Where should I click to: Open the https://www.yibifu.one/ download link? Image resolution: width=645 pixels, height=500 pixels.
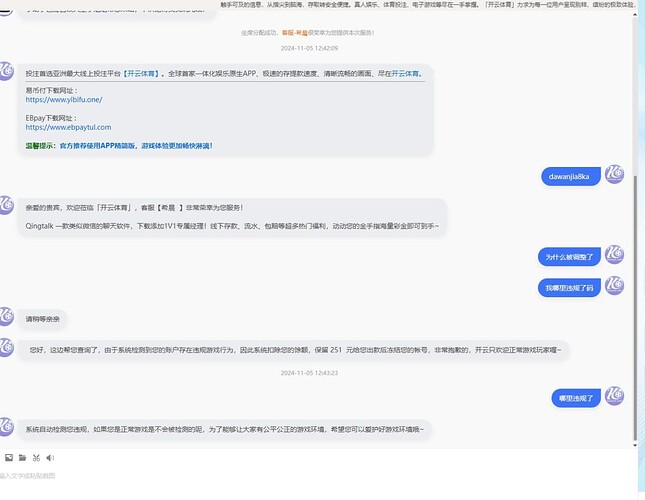click(64, 100)
